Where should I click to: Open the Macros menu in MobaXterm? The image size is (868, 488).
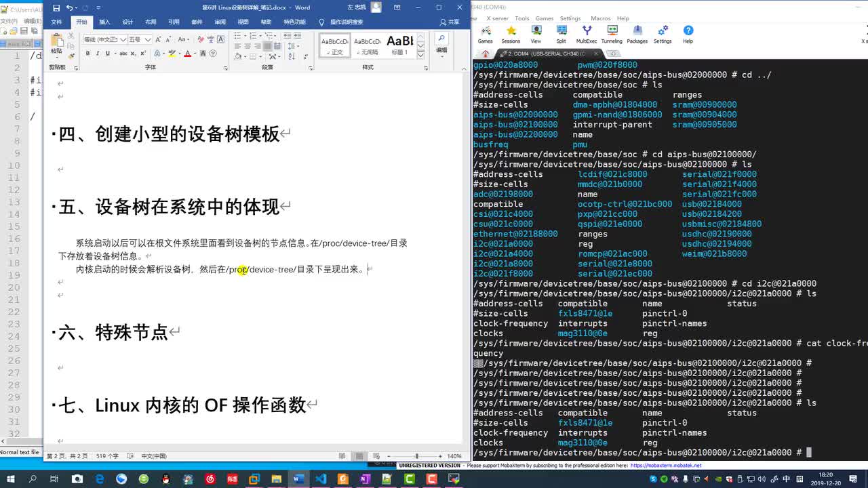tap(600, 18)
